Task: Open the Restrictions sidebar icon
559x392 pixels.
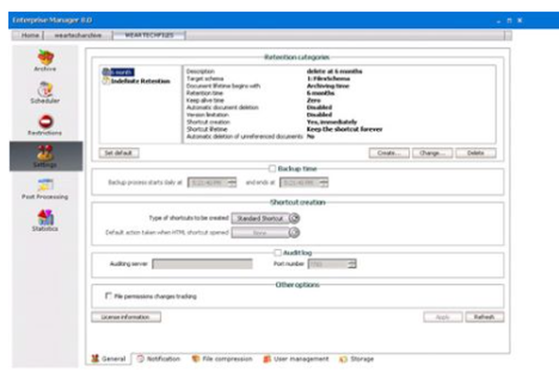Action: (45, 125)
